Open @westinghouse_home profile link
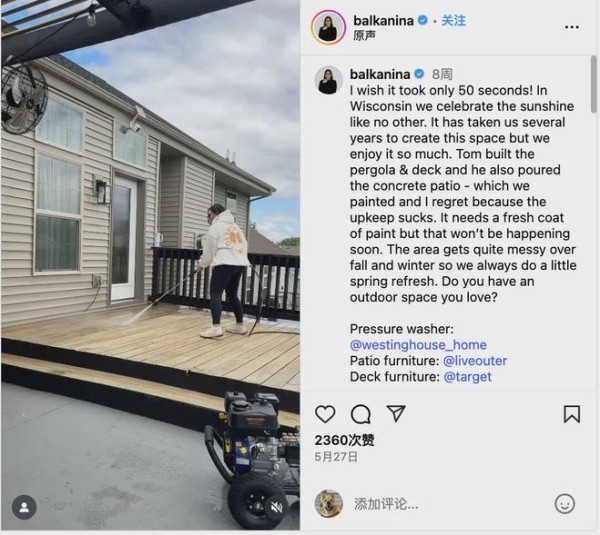 click(x=418, y=345)
